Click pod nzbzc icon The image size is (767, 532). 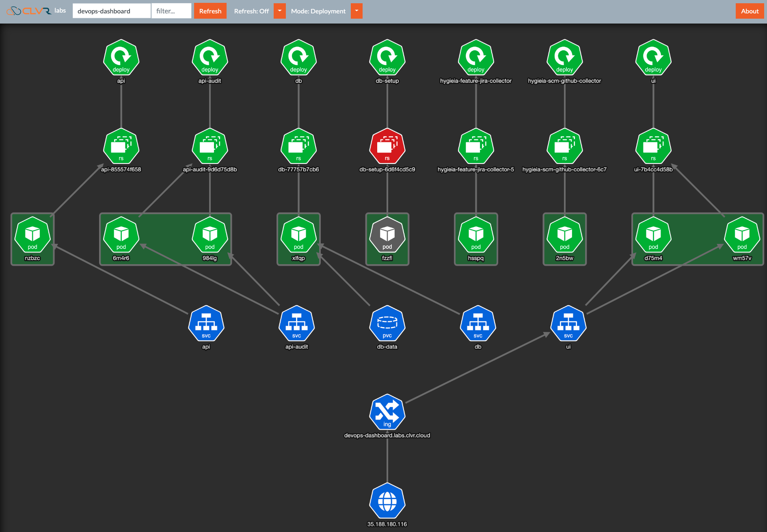[x=32, y=235]
